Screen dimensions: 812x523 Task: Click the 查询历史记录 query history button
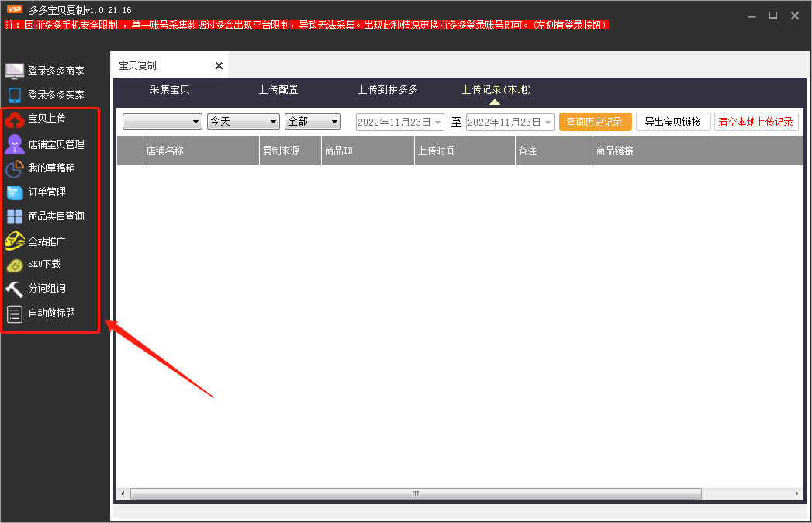(595, 121)
